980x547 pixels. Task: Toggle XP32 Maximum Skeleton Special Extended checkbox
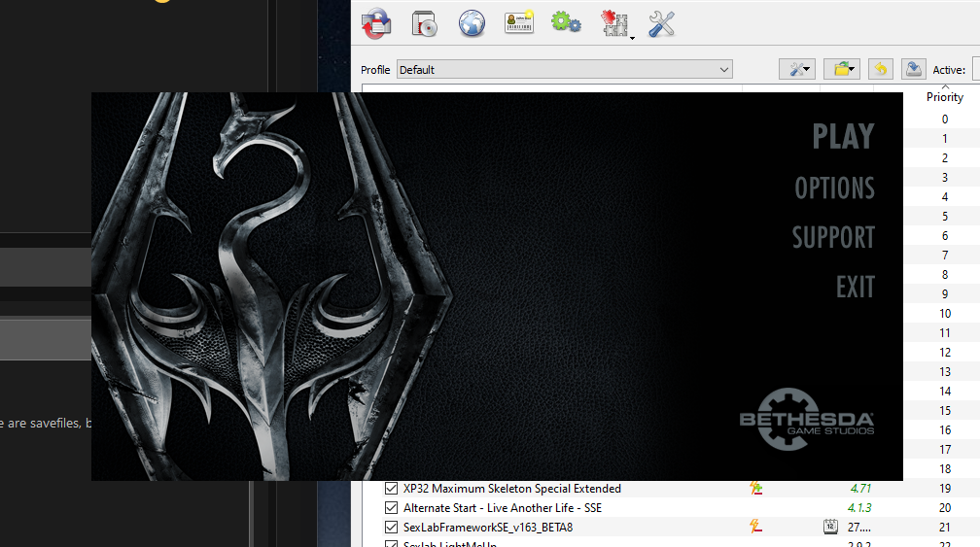391,489
